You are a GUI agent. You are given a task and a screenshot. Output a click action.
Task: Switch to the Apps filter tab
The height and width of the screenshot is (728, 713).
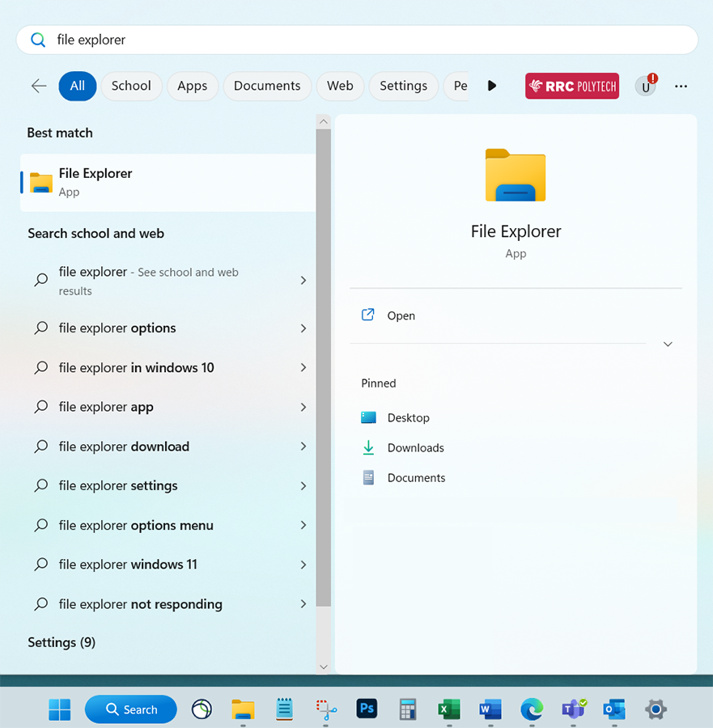(x=192, y=86)
